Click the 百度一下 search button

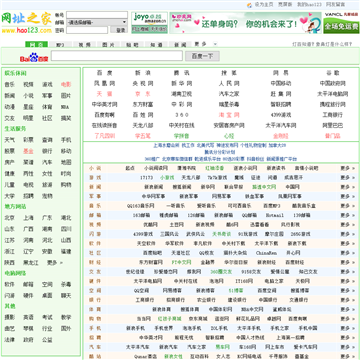202,56
